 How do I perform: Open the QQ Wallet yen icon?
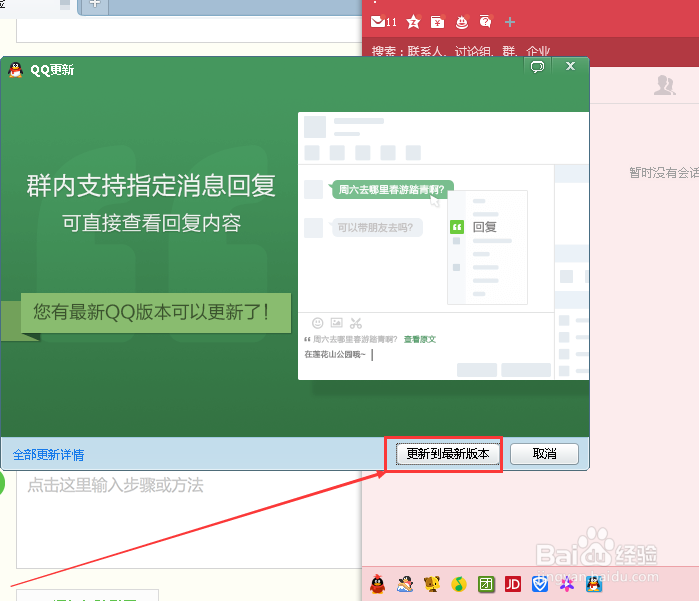point(437,21)
